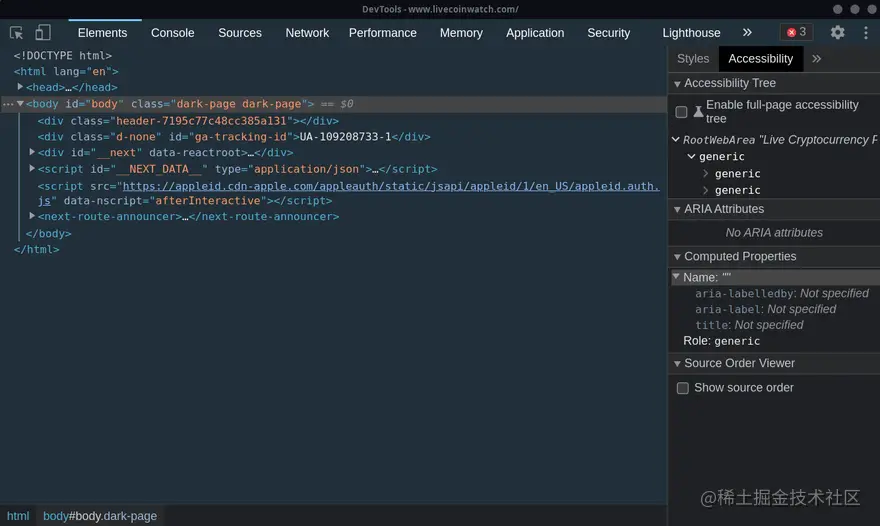Open the Security panel
This screenshot has width=880, height=526.
[608, 33]
